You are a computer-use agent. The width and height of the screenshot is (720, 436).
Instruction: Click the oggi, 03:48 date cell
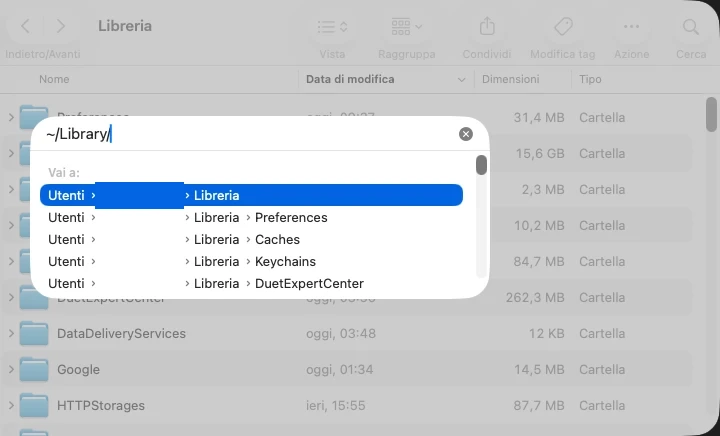[x=341, y=334]
